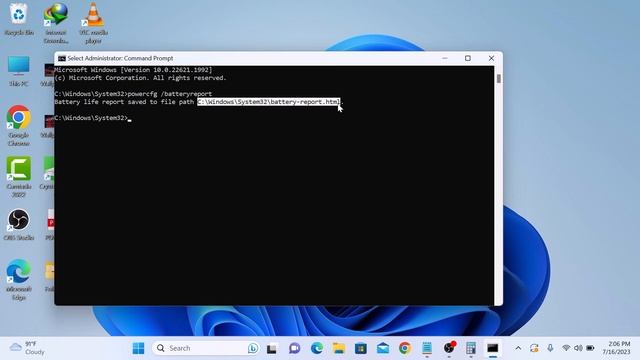Open Internet Download Manager desktop shortcut
Viewport: 640px width, 360px height.
pos(56,23)
